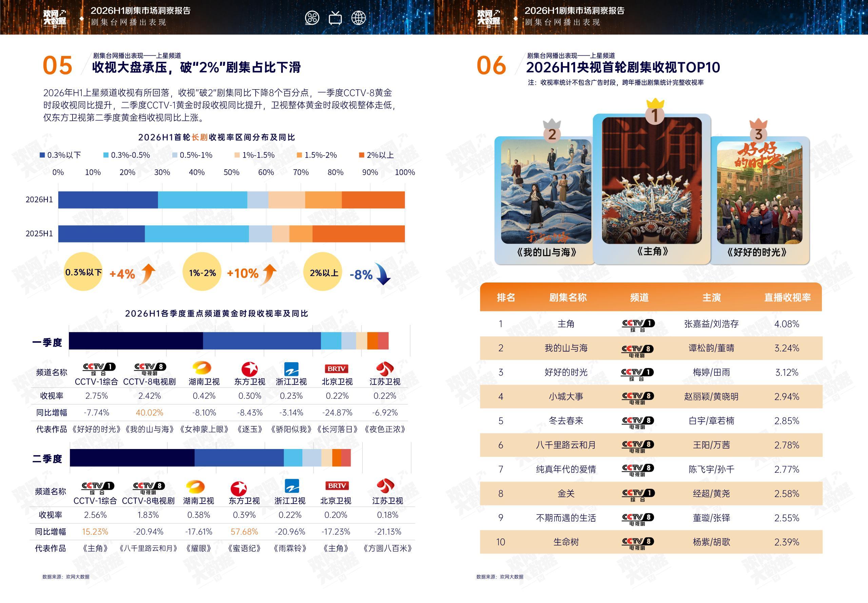This screenshot has height=603, width=868.
Task: Click the yellow circle labeled 2%以上
Action: pyautogui.click(x=323, y=272)
